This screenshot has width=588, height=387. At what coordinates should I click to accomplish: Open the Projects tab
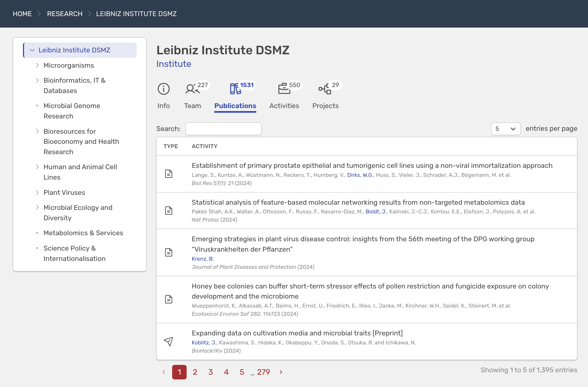[x=325, y=106]
